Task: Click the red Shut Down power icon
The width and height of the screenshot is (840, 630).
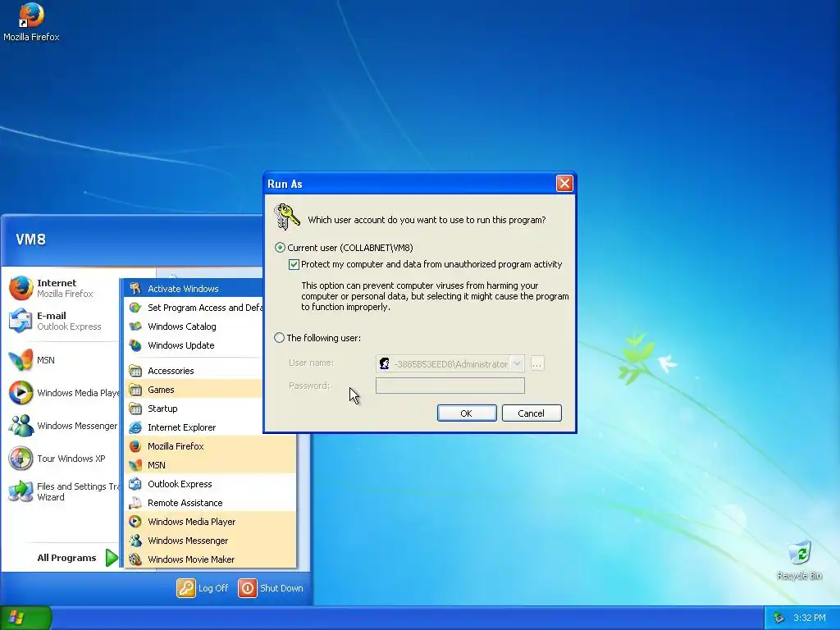Action: point(248,588)
